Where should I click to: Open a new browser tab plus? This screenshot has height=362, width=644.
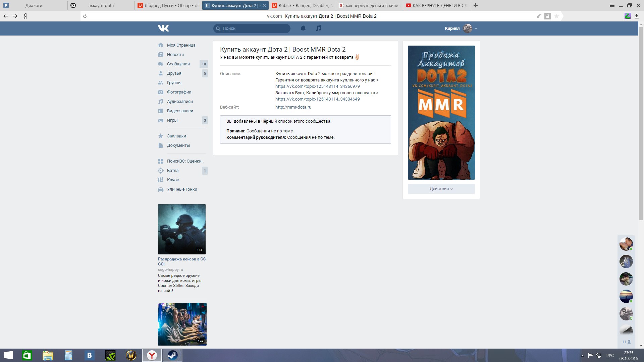476,5
